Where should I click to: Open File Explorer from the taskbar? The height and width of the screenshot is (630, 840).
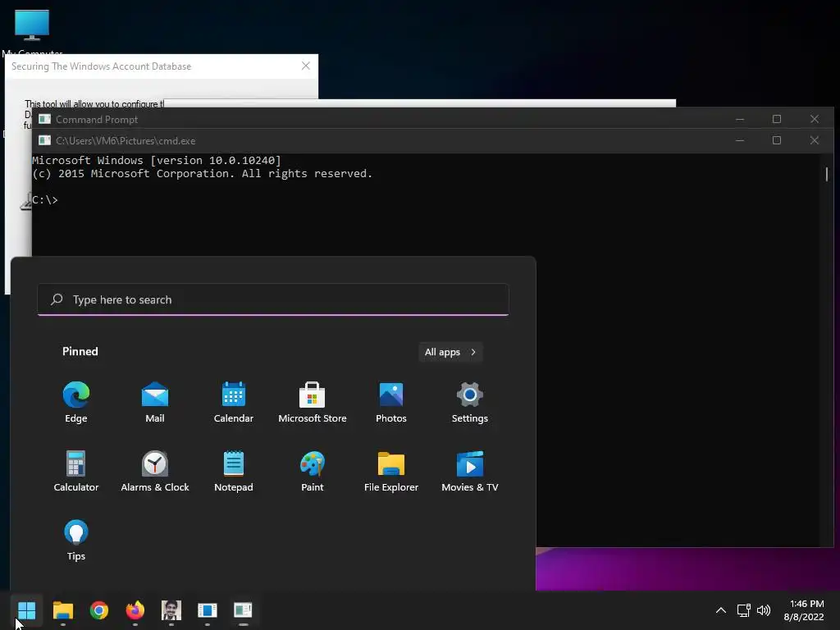point(62,610)
